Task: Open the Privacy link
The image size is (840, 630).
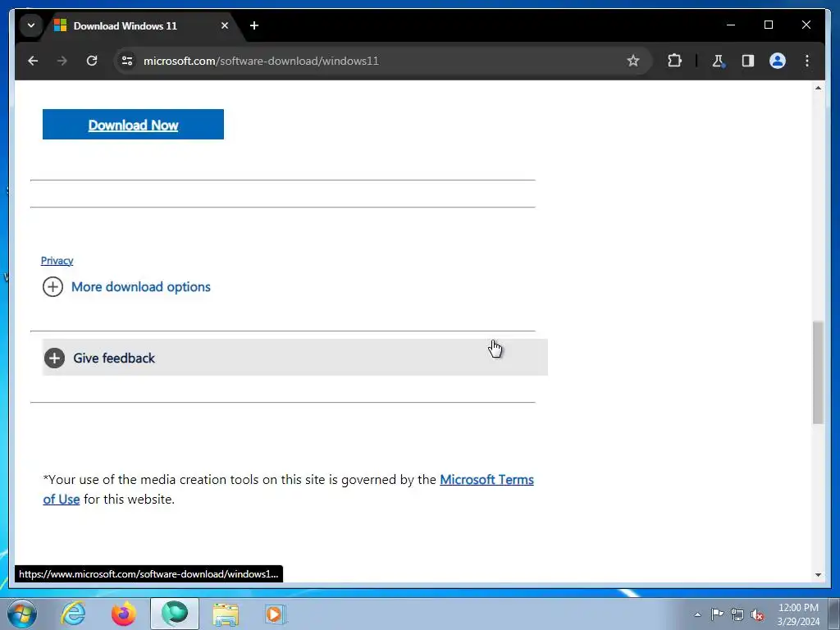Action: [57, 261]
